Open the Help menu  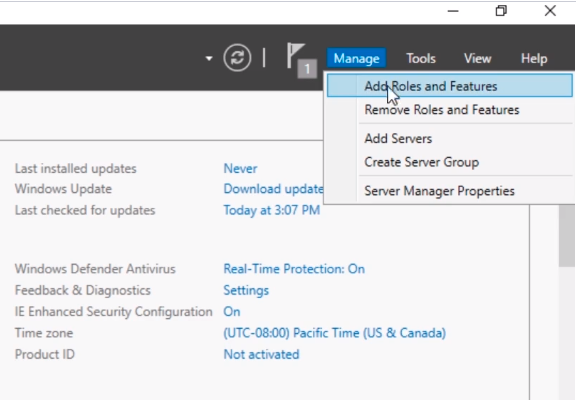click(x=534, y=58)
